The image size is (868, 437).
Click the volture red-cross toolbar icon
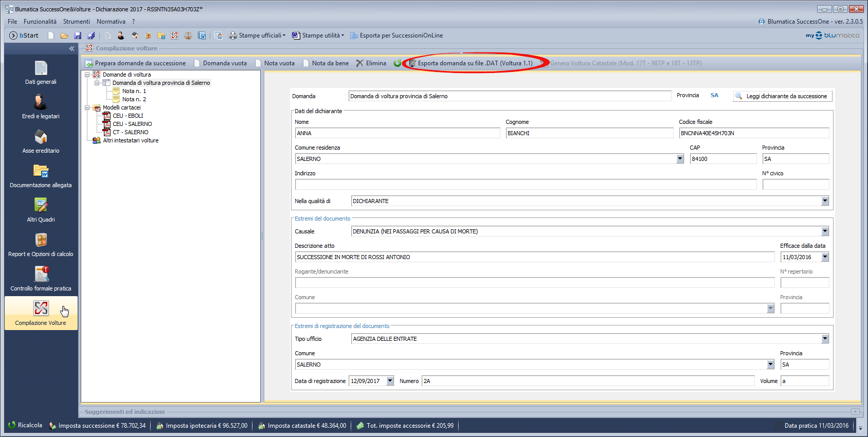point(175,35)
